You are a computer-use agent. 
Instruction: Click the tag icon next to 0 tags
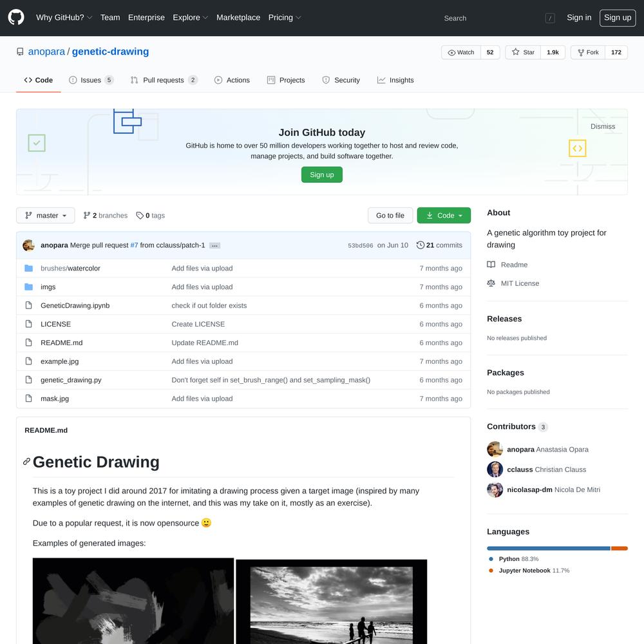[x=140, y=215]
